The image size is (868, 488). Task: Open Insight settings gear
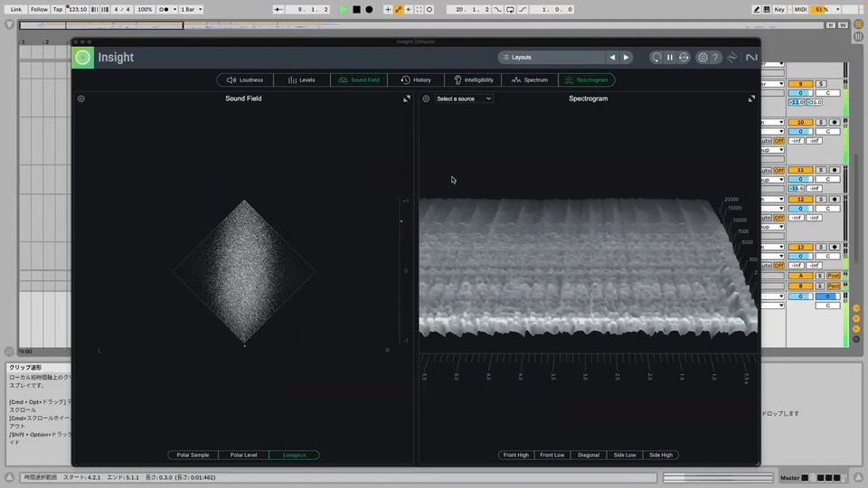click(702, 57)
